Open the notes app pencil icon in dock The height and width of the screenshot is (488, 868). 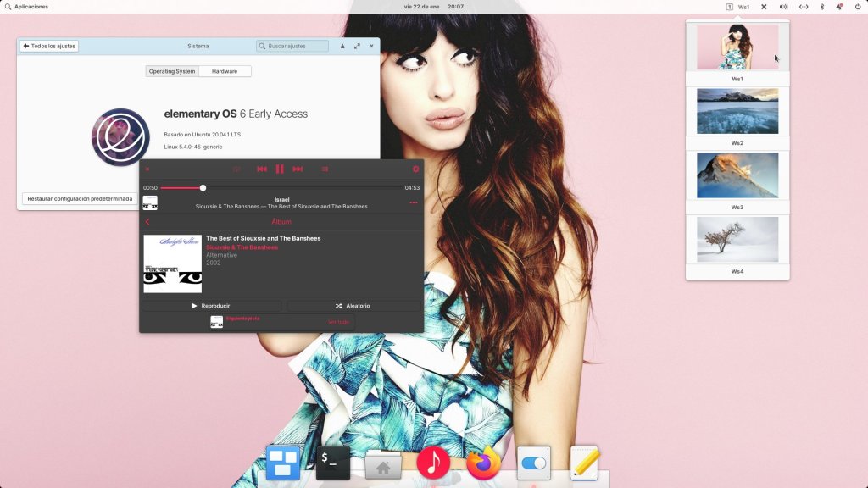(585, 463)
